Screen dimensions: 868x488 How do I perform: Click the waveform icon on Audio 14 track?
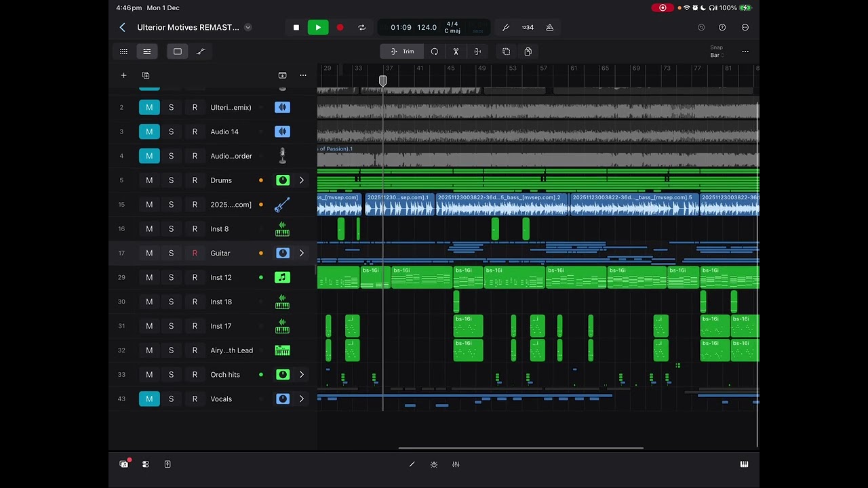283,131
